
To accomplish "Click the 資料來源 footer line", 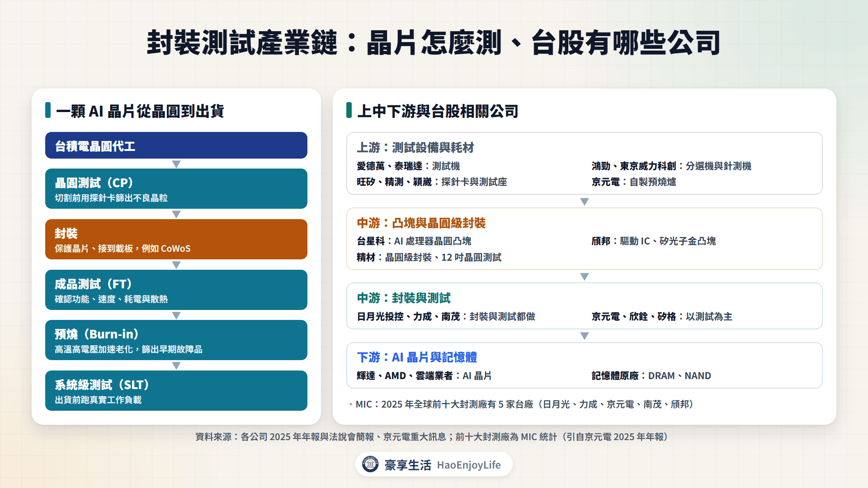I will [432, 436].
